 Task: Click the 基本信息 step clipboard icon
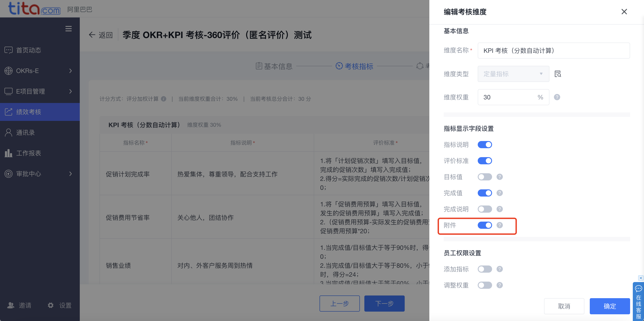click(x=259, y=66)
